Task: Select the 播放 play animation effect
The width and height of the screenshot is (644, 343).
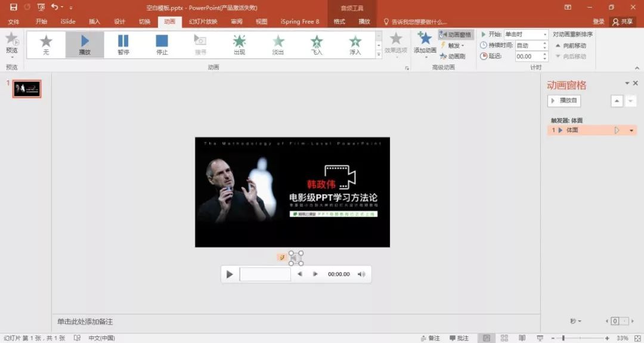Action: coord(85,44)
